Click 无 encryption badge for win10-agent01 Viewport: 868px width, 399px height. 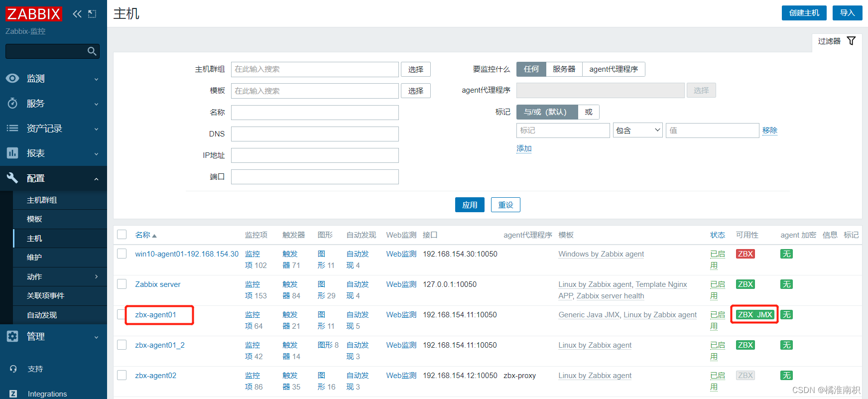(786, 254)
